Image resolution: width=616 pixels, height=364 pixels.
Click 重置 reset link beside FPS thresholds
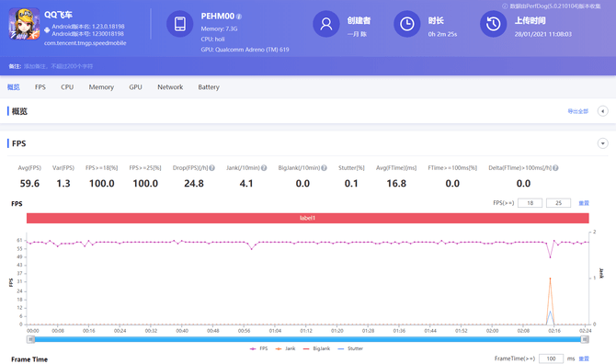pyautogui.click(x=584, y=203)
